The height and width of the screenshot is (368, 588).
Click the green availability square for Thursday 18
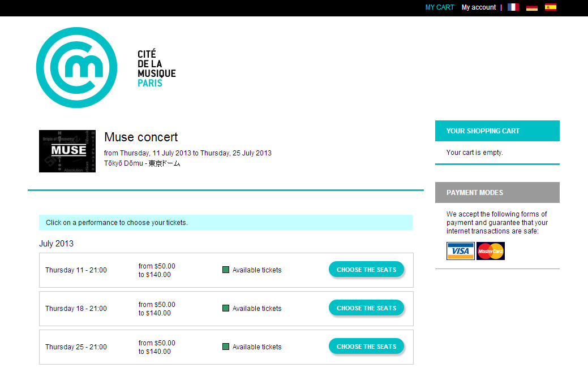click(226, 308)
